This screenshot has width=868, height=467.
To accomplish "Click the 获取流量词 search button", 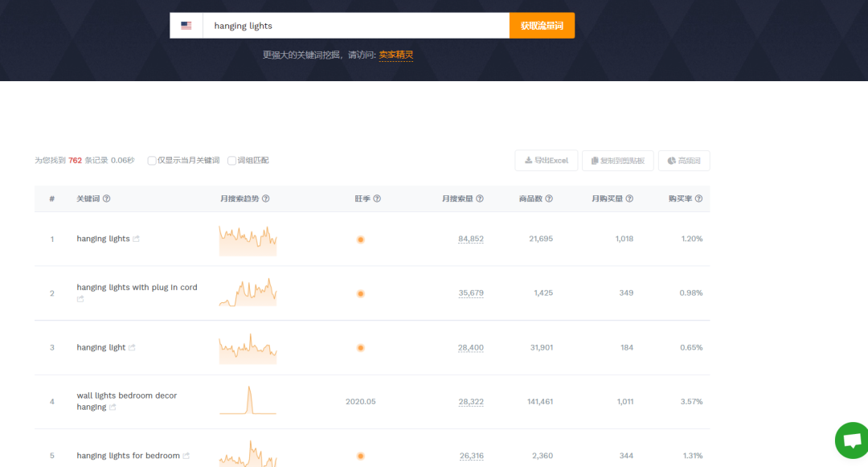I will point(542,26).
